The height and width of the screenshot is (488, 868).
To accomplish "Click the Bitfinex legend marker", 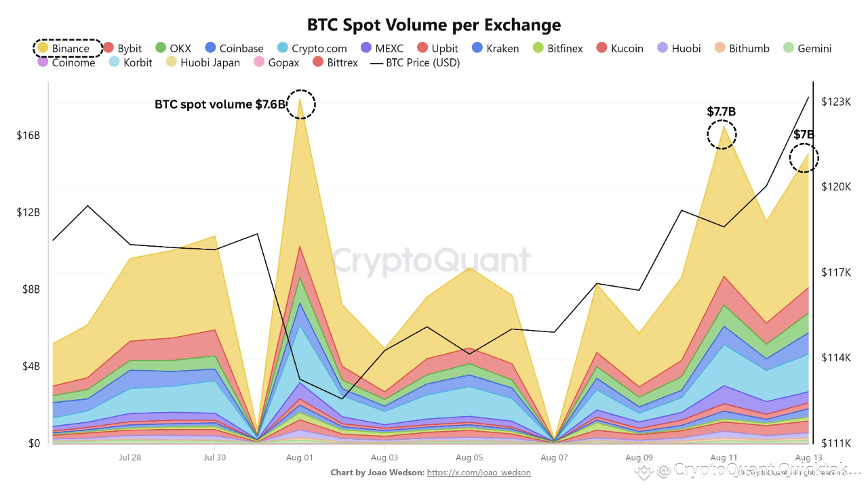I will [x=538, y=48].
